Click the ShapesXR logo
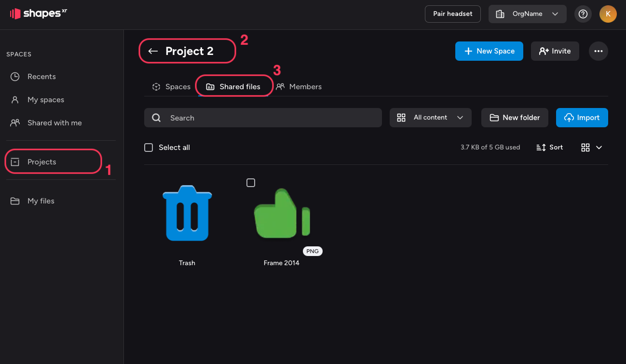 (x=39, y=13)
